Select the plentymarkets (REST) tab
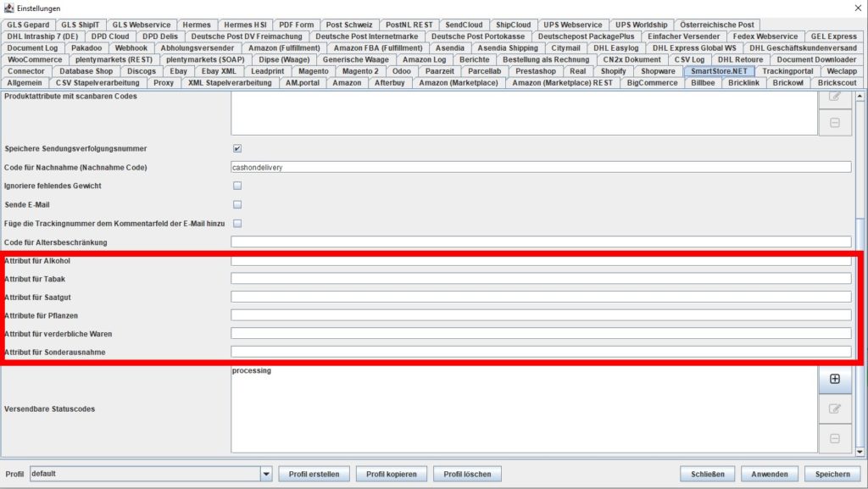 114,59
